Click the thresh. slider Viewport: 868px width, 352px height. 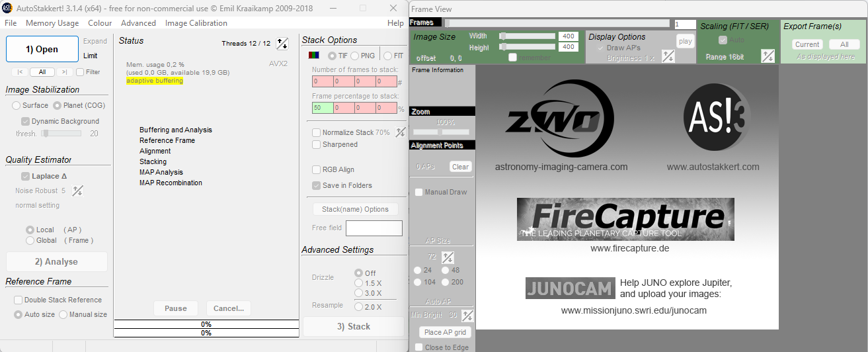[x=61, y=133]
